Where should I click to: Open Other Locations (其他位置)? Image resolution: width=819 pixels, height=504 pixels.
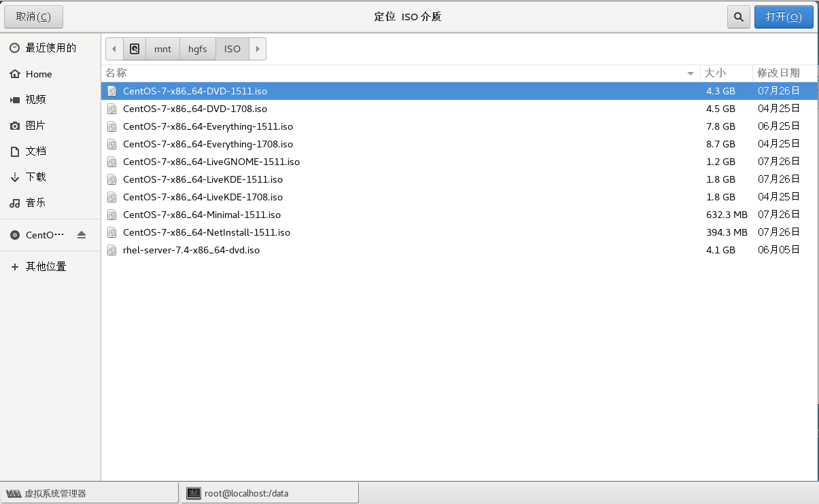point(50,267)
